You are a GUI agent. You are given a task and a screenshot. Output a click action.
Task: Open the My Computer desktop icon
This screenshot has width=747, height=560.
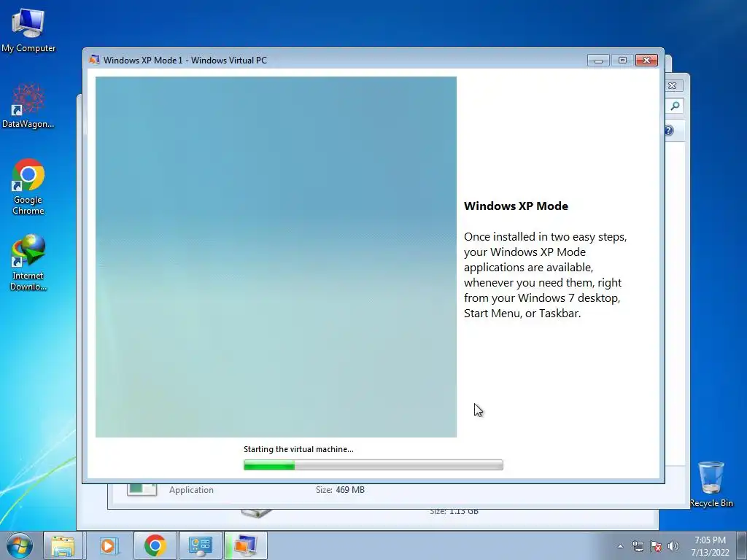coord(28,31)
